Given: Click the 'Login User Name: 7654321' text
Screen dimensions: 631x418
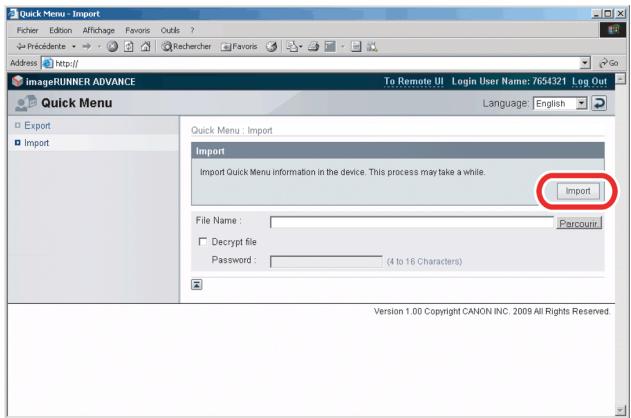Looking at the screenshot, I should point(509,81).
